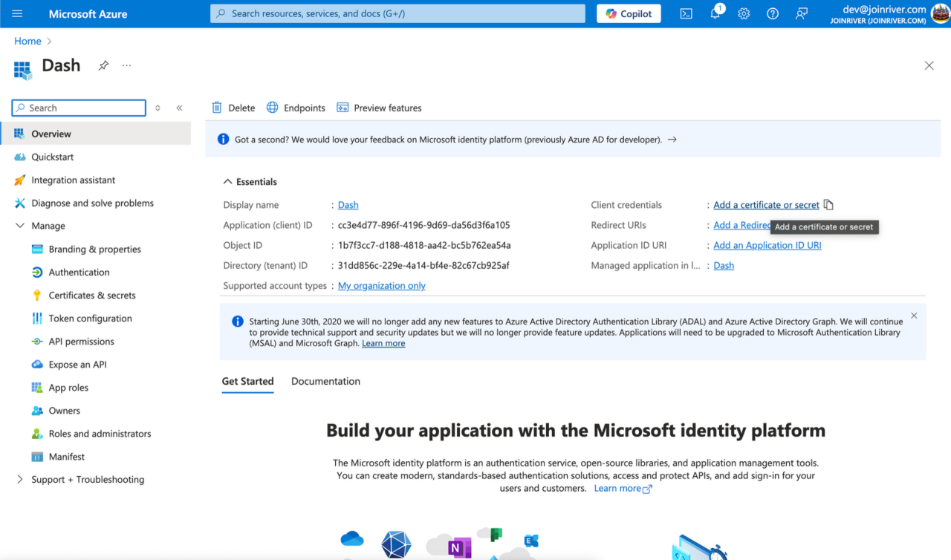Click the global resource search box
The width and height of the screenshot is (951, 560).
[397, 13]
